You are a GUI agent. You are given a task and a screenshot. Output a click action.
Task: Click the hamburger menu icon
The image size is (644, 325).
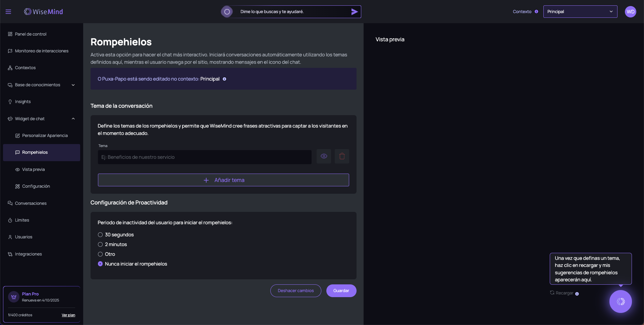pyautogui.click(x=8, y=12)
